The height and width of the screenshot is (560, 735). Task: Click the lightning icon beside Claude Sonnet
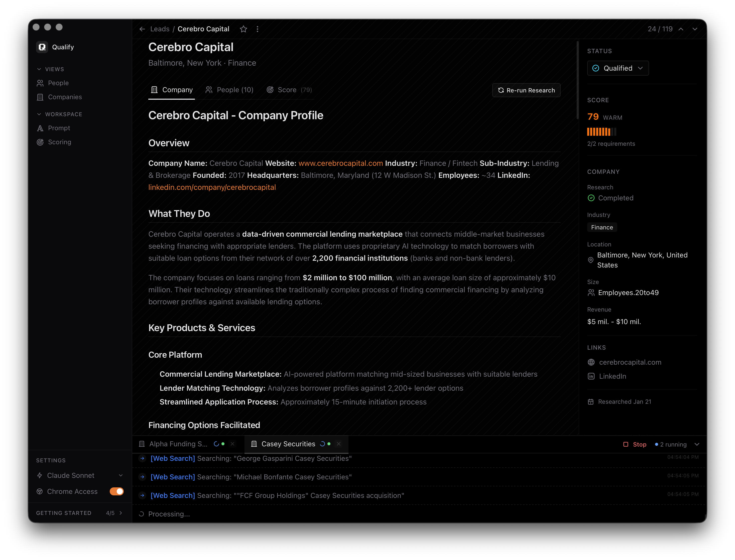click(40, 476)
